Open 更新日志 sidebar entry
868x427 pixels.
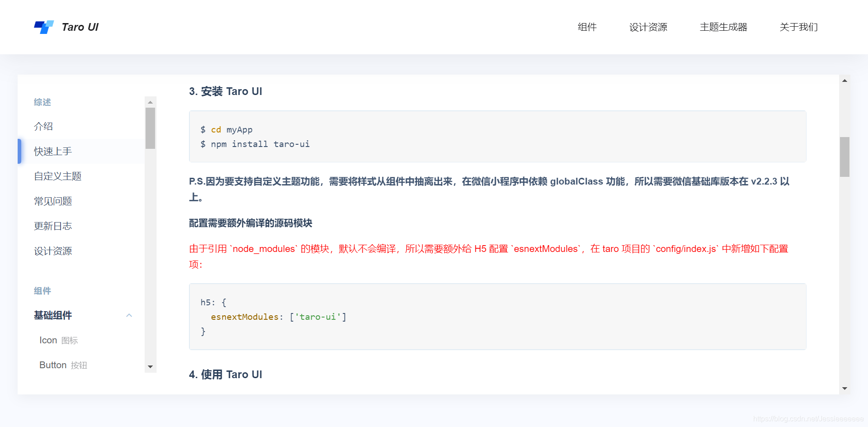point(53,226)
